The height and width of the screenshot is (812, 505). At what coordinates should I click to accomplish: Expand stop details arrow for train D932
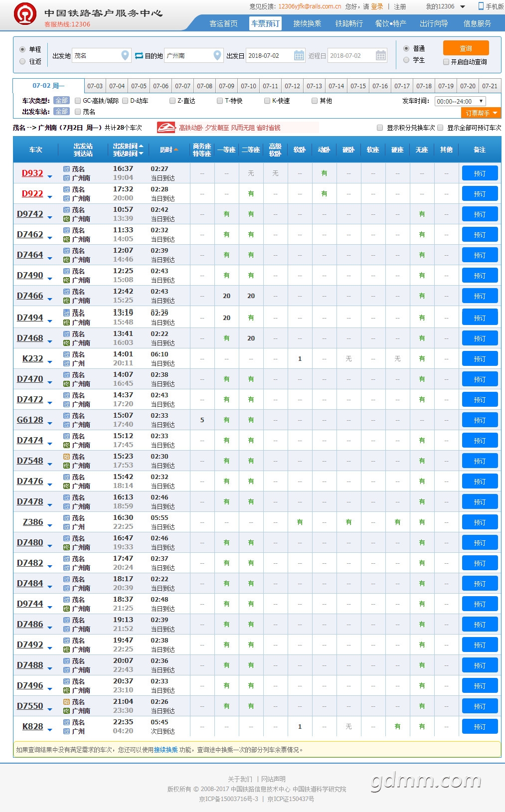(x=50, y=176)
